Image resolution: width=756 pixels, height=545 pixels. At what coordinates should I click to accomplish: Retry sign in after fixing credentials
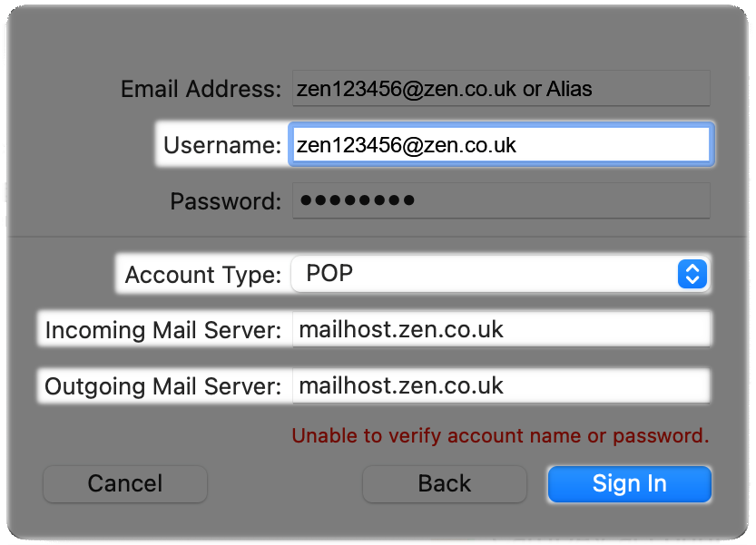point(629,484)
